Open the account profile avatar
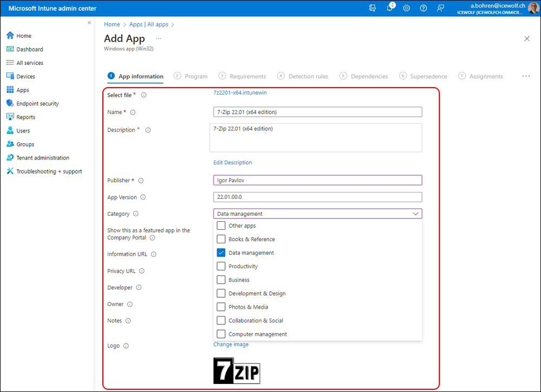The image size is (541, 392). tap(533, 8)
